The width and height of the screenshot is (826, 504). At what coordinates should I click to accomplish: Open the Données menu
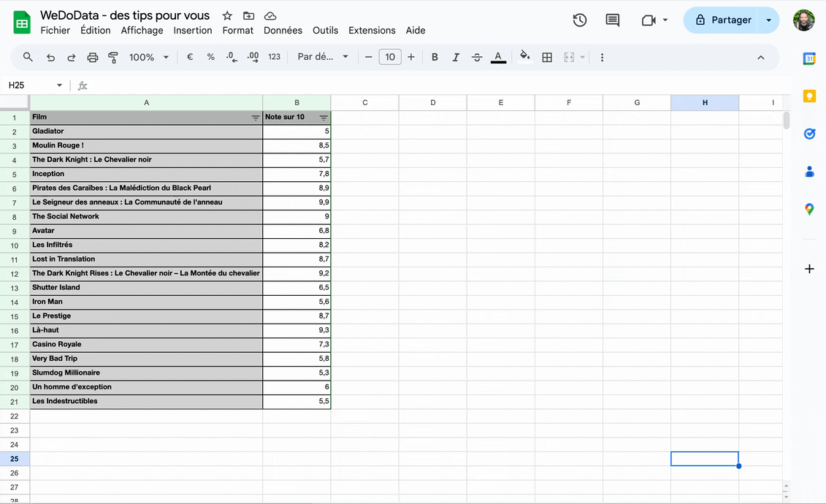[x=283, y=31]
